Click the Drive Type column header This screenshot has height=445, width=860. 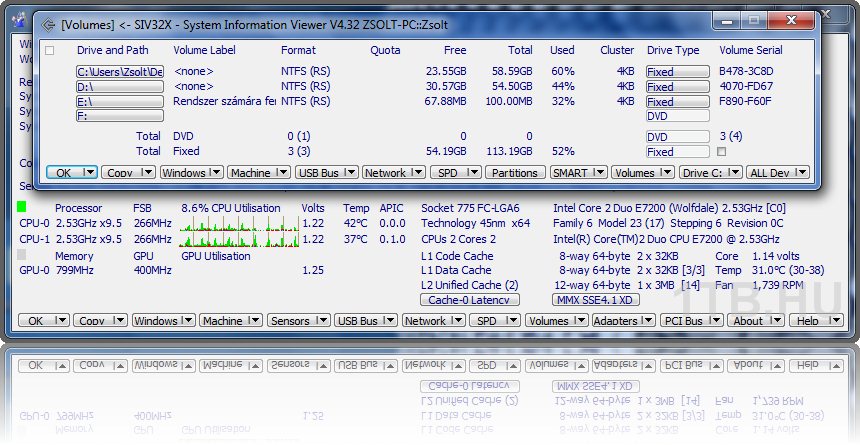(673, 50)
